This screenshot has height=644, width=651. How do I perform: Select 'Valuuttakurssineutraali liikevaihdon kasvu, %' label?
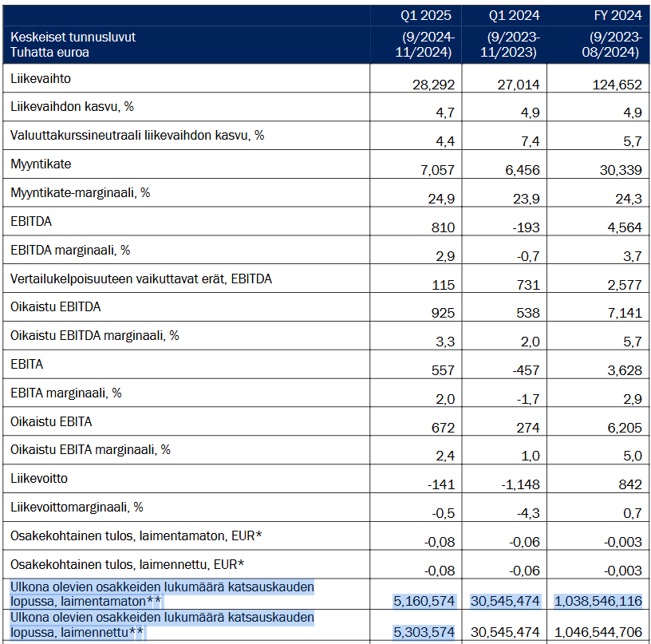point(137,136)
